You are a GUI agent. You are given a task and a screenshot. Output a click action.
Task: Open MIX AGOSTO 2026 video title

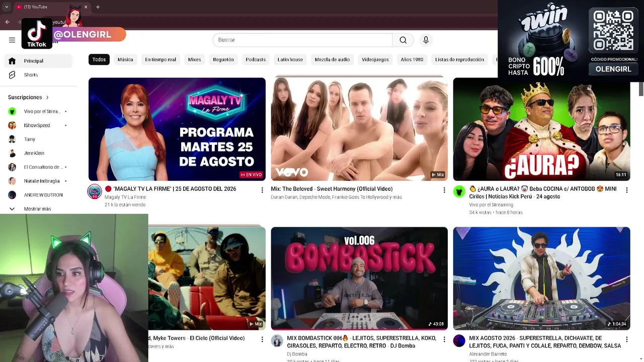[545, 342]
